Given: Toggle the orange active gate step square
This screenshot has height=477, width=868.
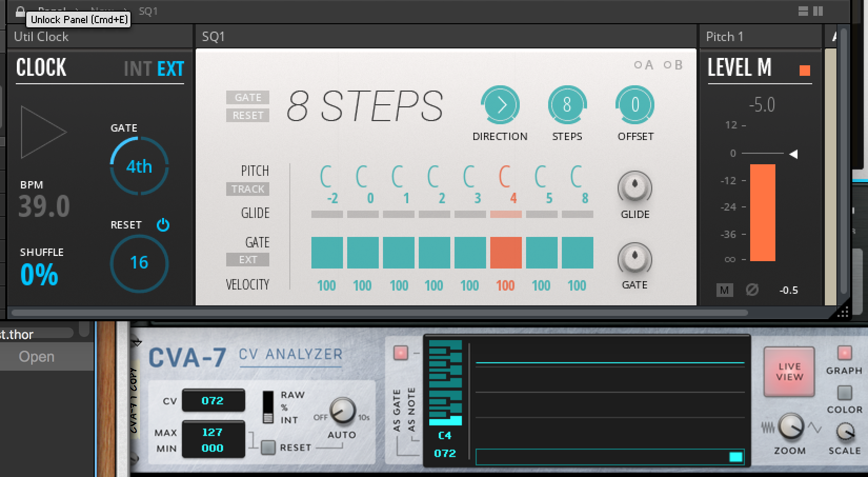Looking at the screenshot, I should point(506,253).
